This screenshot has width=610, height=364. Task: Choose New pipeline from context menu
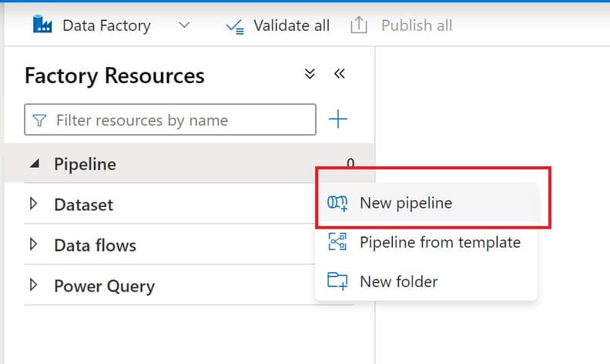click(427, 202)
